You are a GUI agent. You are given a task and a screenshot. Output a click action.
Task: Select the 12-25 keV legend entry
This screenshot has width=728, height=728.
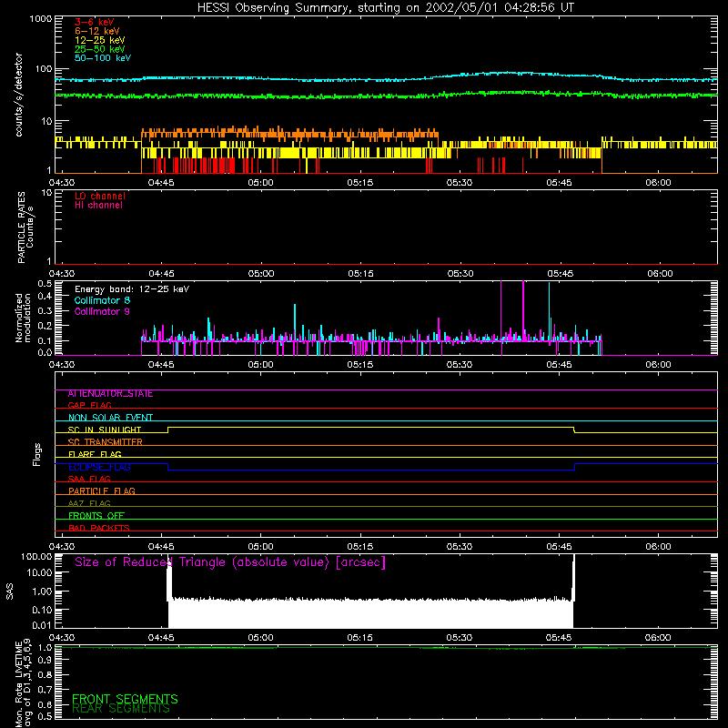(x=100, y=40)
